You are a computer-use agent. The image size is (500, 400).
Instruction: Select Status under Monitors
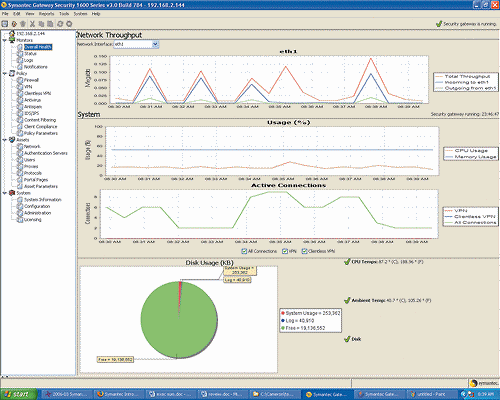[30, 53]
